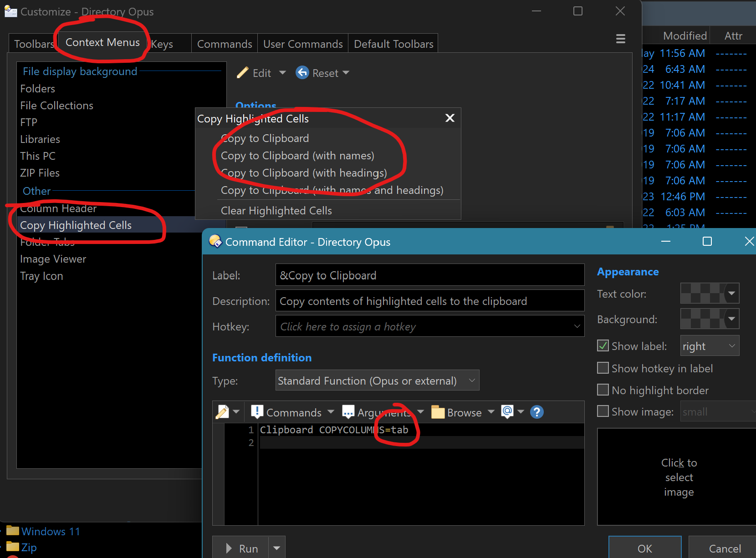Click the Edit pencil icon
This screenshot has height=558, width=756.
(x=243, y=73)
